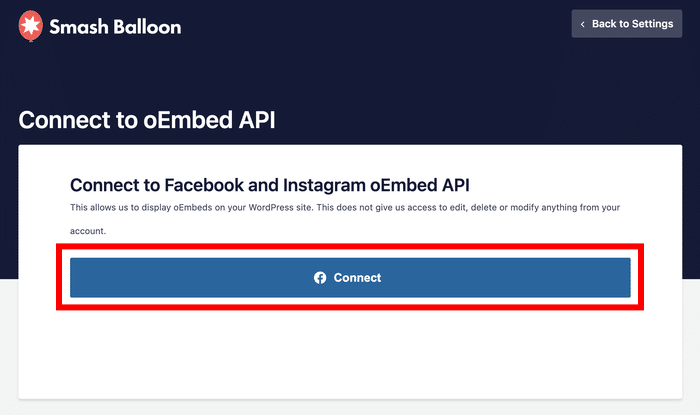
Task: Click the word "Balloon" in the header logo
Action: pos(146,27)
